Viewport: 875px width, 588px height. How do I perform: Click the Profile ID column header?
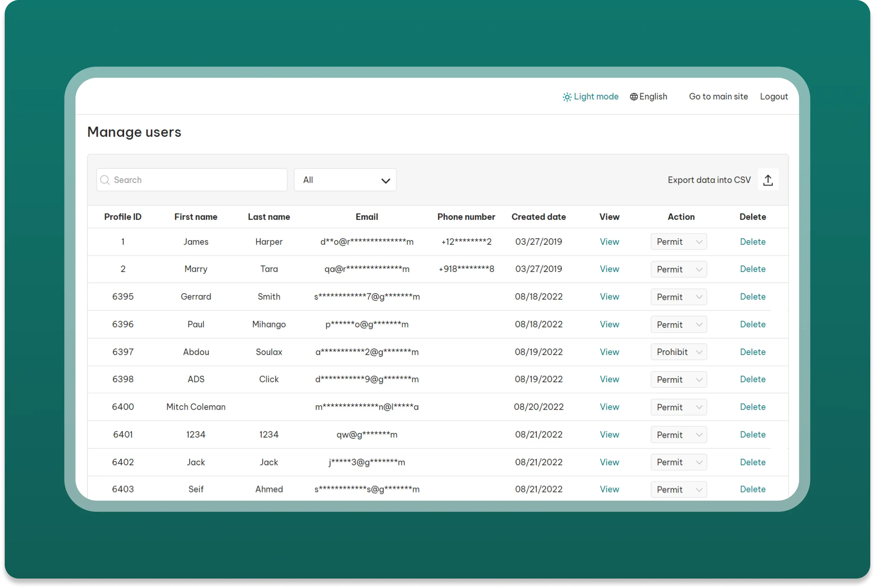(123, 217)
